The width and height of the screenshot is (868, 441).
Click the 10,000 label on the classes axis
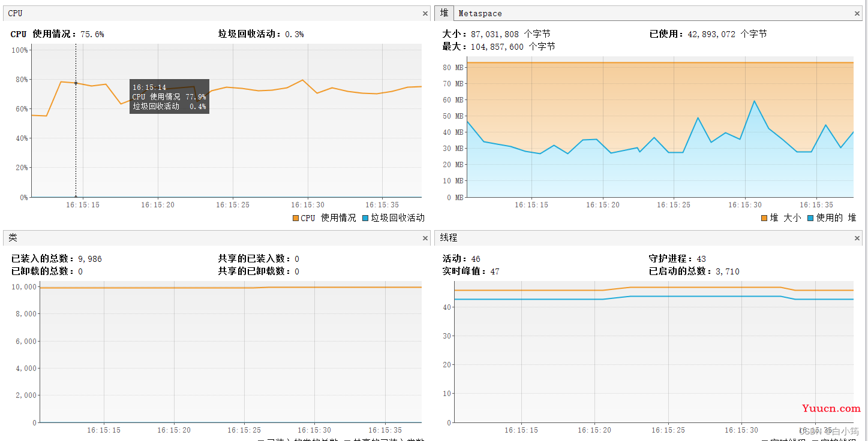pos(24,286)
